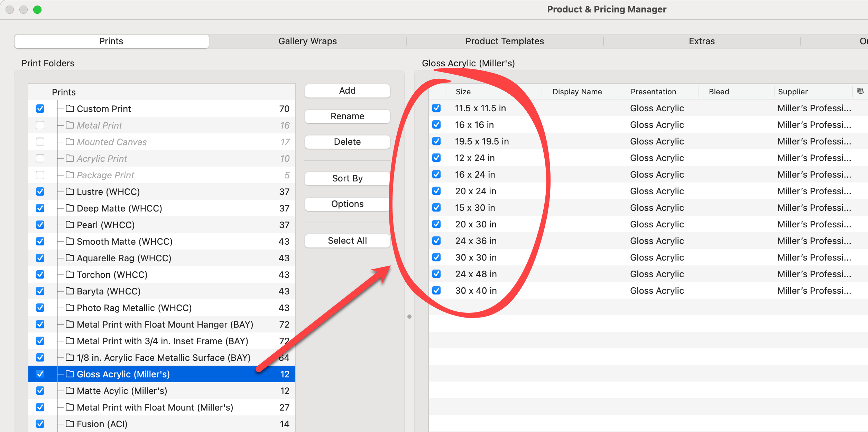Enable the Metal Print folder checkbox

click(40, 125)
